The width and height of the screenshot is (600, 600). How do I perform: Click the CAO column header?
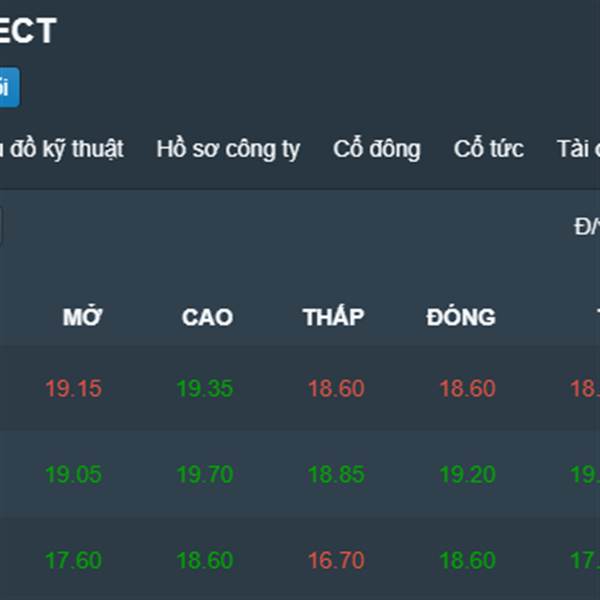click(207, 318)
